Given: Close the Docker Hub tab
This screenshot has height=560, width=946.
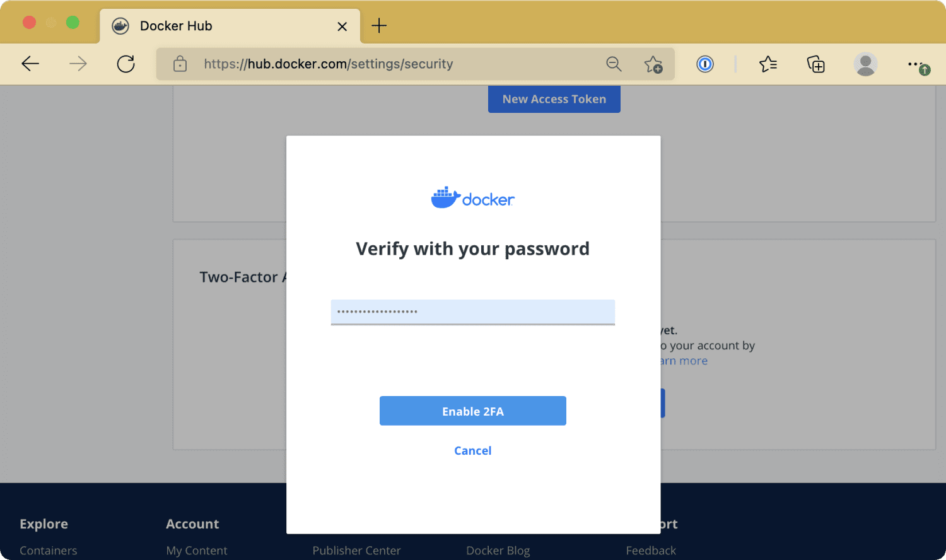Looking at the screenshot, I should coord(342,26).
